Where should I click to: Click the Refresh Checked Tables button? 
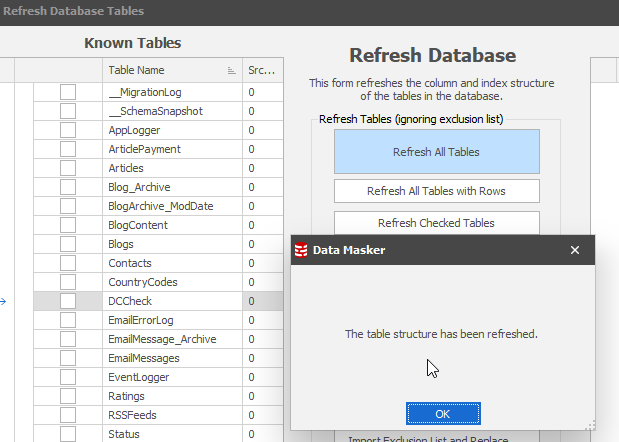coord(436,223)
